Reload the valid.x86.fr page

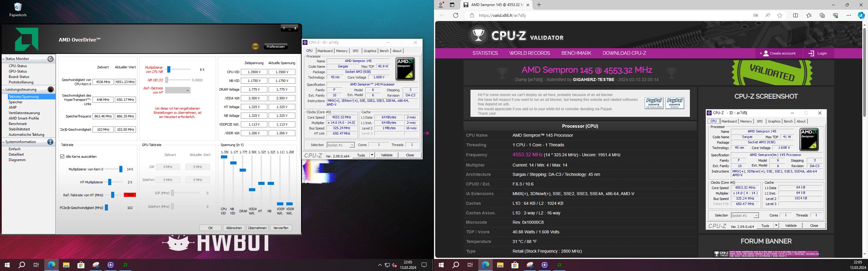456,15
